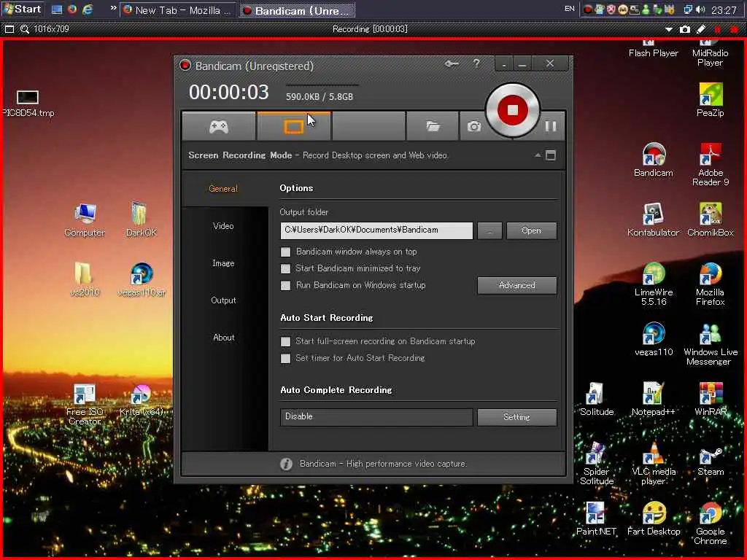
Task: Select the LimeWire 5.5.16 desktop icon
Action: click(654, 284)
